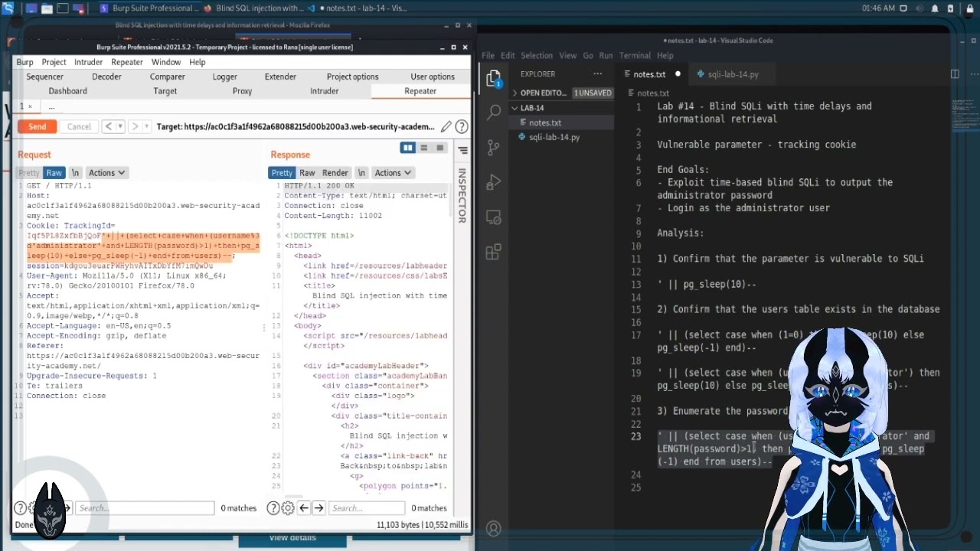Viewport: 980px width, 551px height.
Task: Edit target with the pencil icon
Action: tap(446, 126)
